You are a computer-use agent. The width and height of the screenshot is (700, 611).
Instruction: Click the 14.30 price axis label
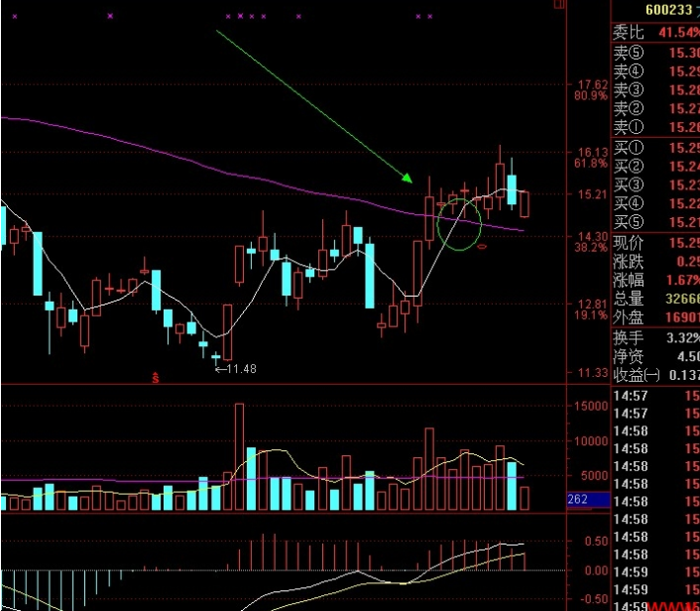point(593,236)
